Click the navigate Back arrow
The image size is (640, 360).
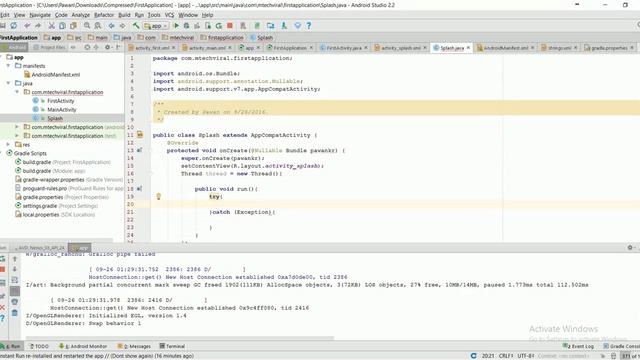coord(111,26)
